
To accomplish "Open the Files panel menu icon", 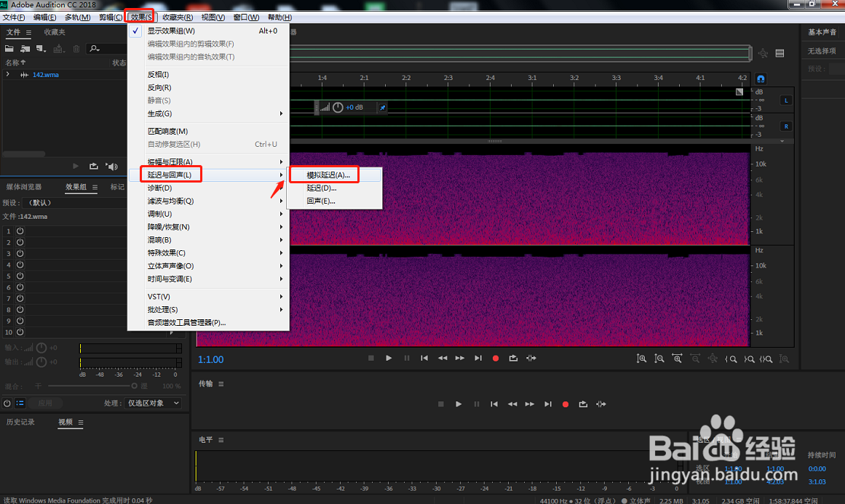I will coord(28,32).
